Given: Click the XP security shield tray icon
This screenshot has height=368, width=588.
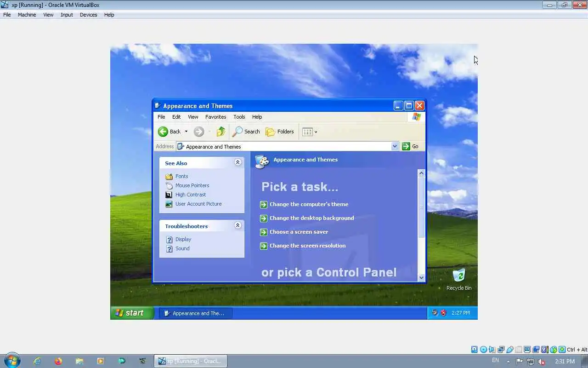Looking at the screenshot, I should click(443, 313).
